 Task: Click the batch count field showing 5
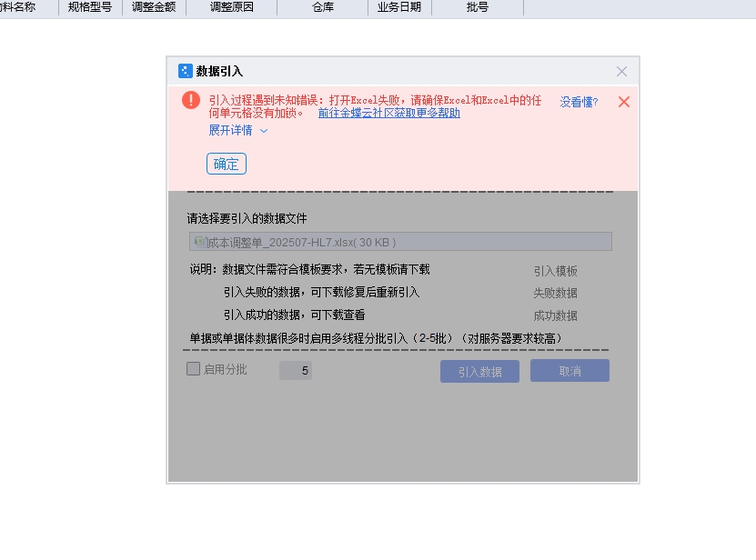[x=296, y=370]
